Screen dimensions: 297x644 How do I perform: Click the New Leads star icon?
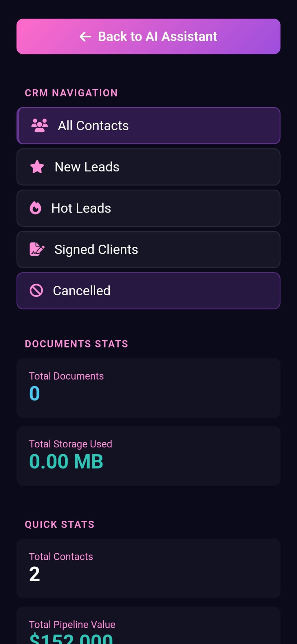37,167
